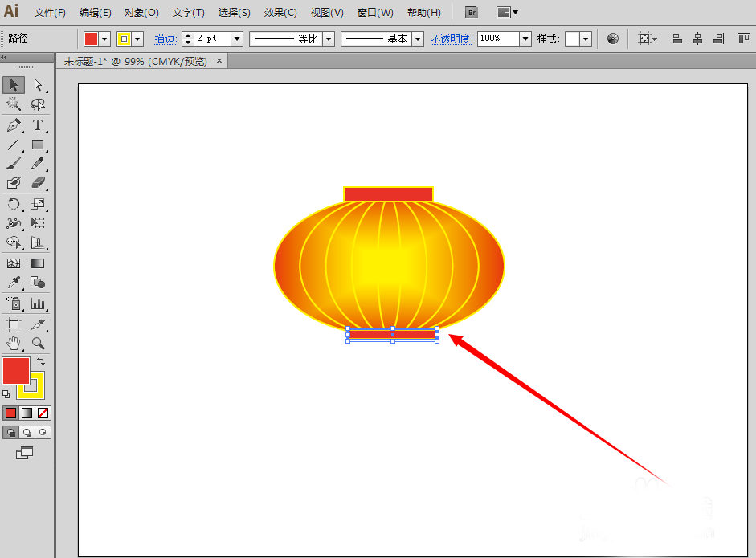The image size is (756, 558).
Task: Select the Symbol Sprayer tool
Action: pyautogui.click(x=14, y=303)
